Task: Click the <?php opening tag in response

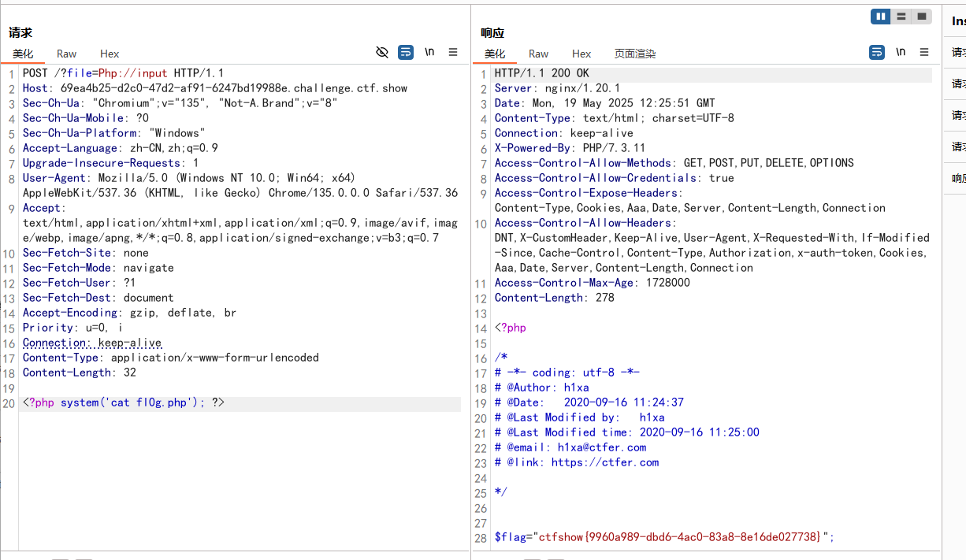Action: 511,328
